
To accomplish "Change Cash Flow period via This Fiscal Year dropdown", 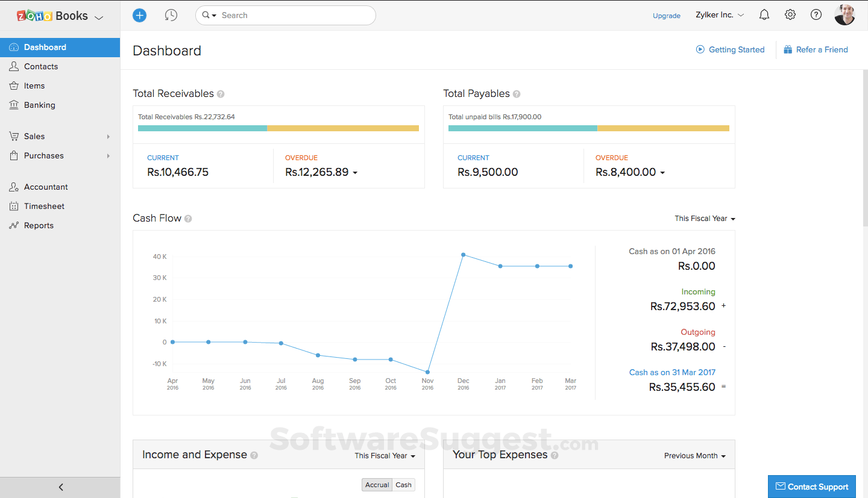I will point(704,219).
